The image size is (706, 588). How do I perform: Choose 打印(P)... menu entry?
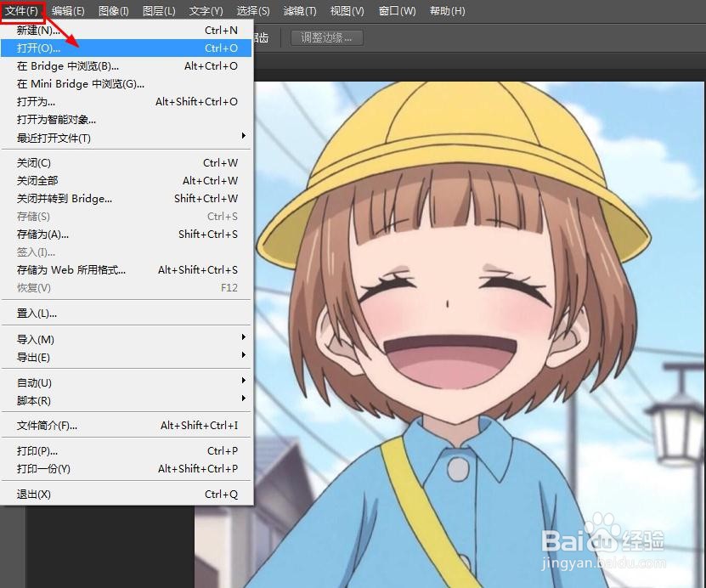tap(126, 450)
